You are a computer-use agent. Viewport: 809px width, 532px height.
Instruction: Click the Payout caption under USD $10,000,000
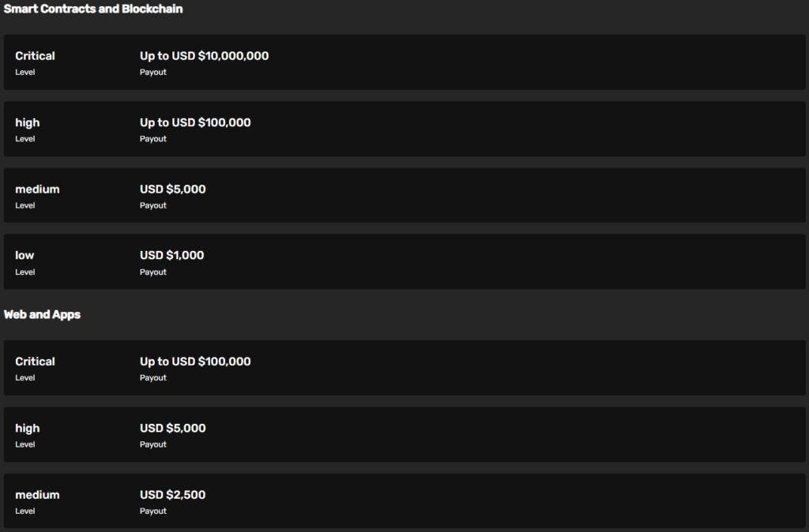(153, 73)
